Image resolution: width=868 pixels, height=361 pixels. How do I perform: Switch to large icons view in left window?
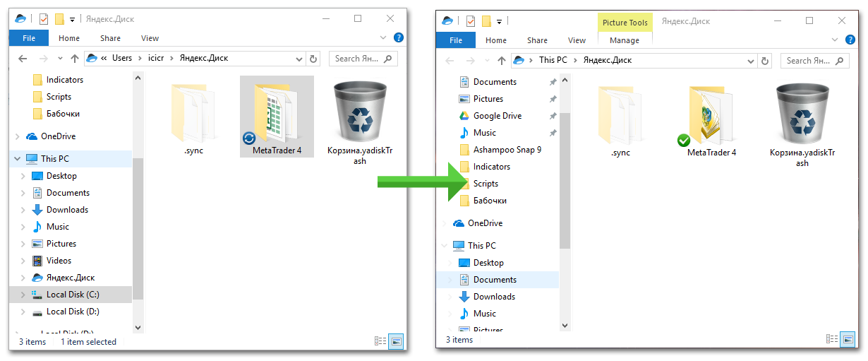tap(397, 341)
